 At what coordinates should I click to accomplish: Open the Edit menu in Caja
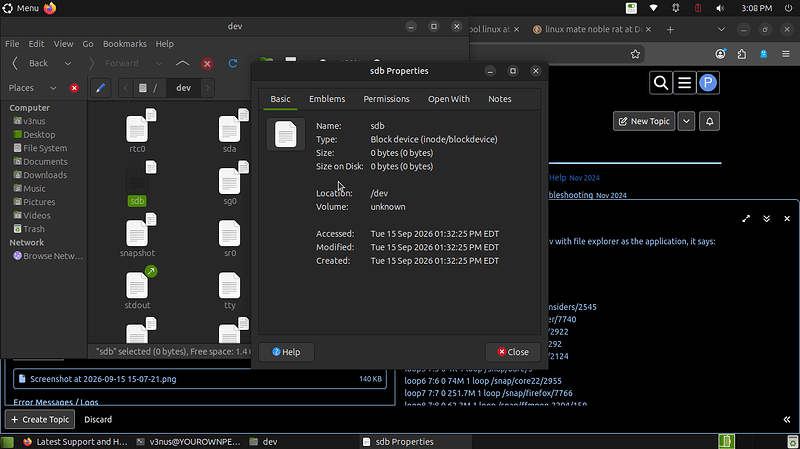coord(36,44)
